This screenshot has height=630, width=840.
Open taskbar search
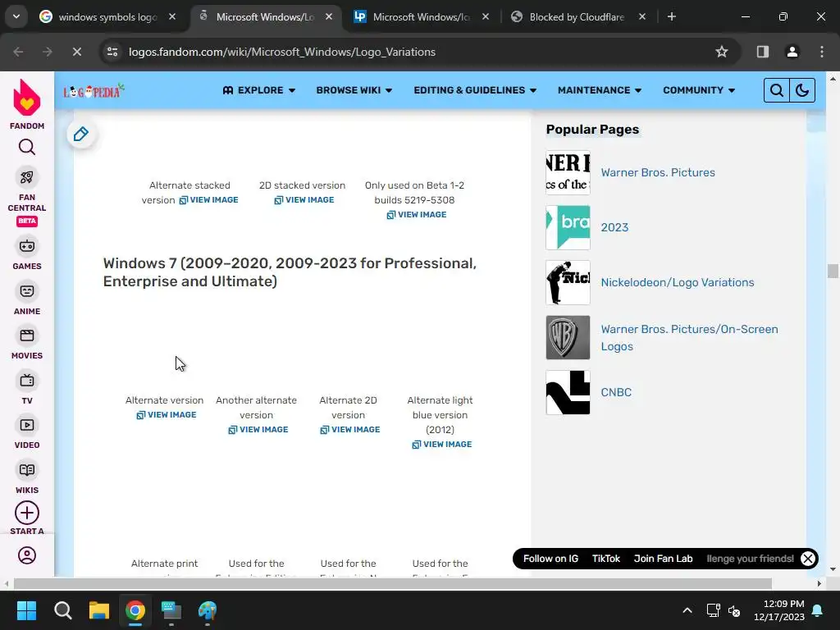point(62,610)
